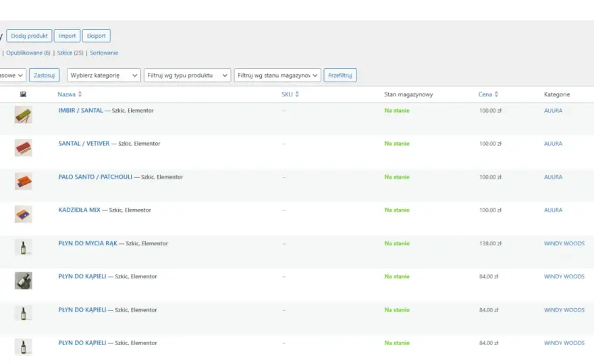The width and height of the screenshot is (594, 364).
Task: Click 'Na stanie' in PŁYN DO MYCIA RĄK row
Action: 397,243
